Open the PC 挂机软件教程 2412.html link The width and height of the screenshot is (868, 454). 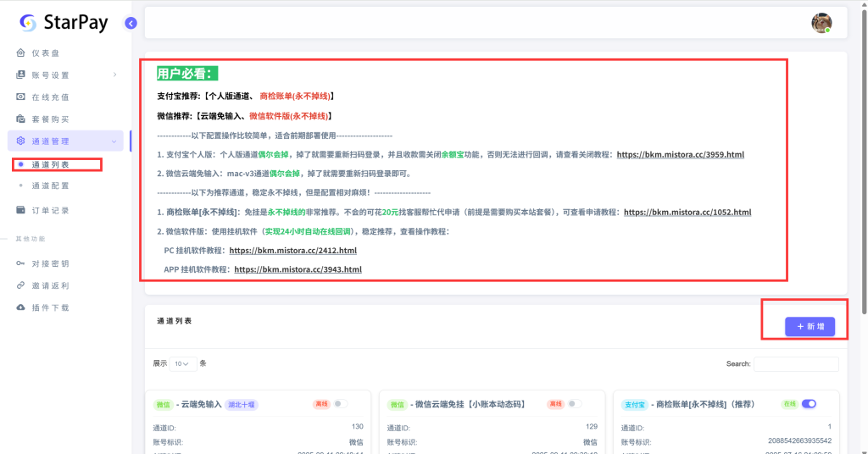point(292,251)
